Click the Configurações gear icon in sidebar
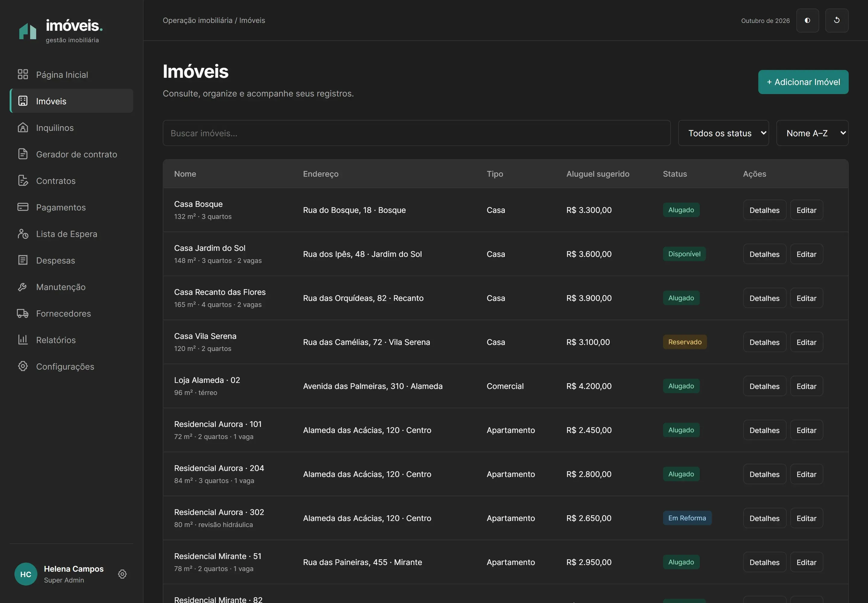 23,367
